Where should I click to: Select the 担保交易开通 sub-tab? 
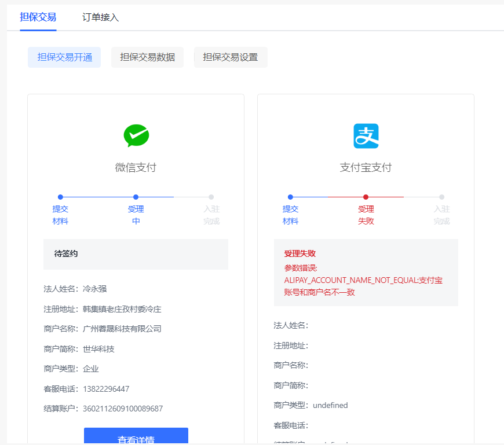click(x=64, y=57)
